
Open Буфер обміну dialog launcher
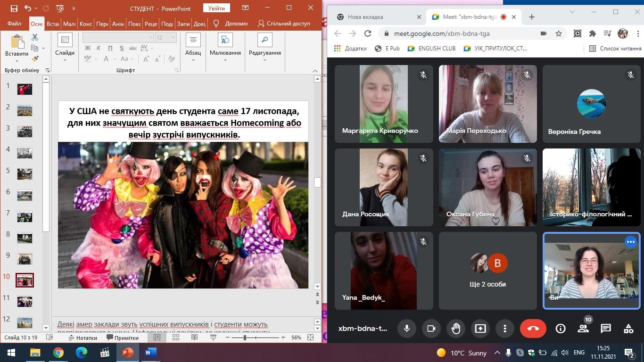coord(48,70)
